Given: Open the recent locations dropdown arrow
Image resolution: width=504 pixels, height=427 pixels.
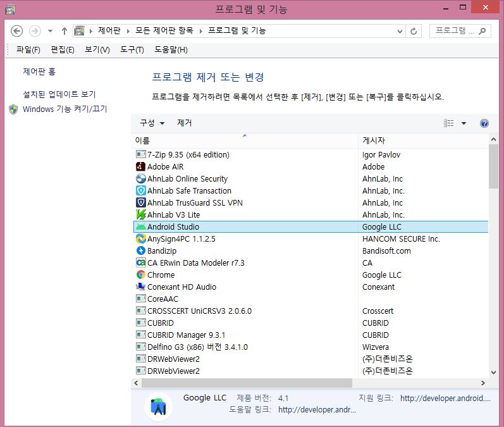Looking at the screenshot, I should click(x=50, y=31).
